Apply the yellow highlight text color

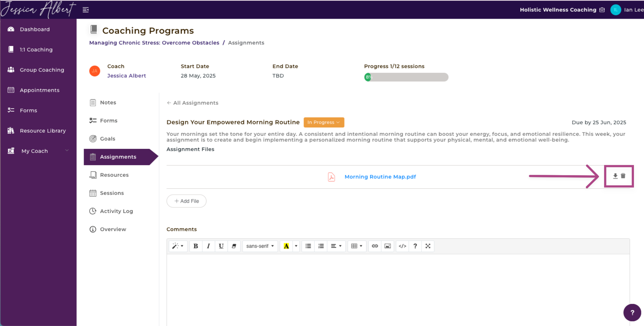286,246
